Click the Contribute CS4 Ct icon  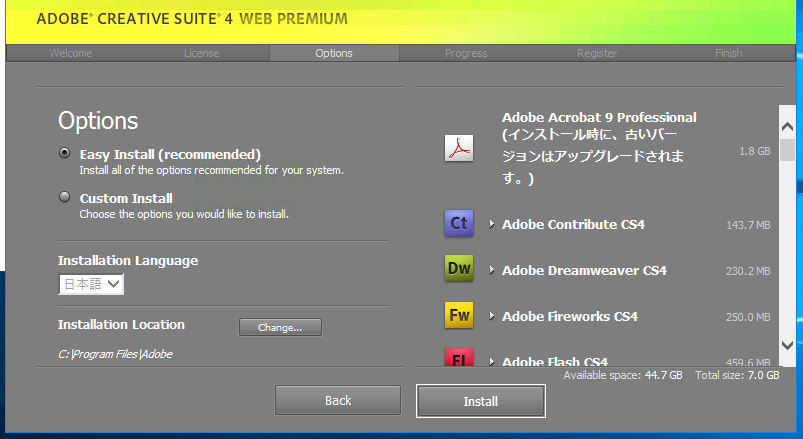(459, 223)
